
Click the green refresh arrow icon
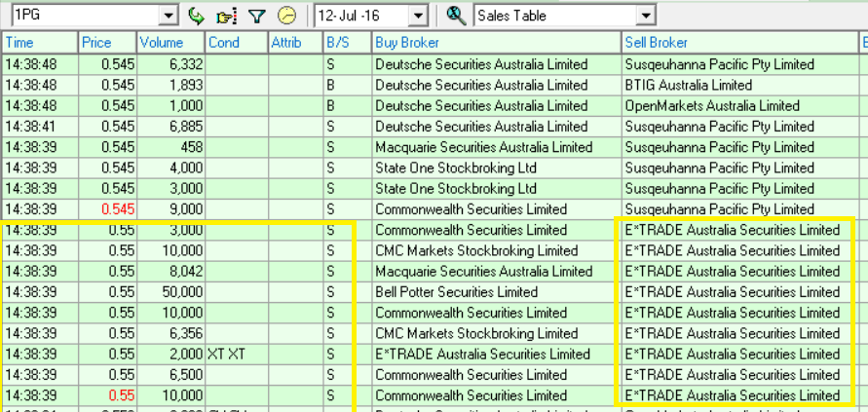(196, 16)
